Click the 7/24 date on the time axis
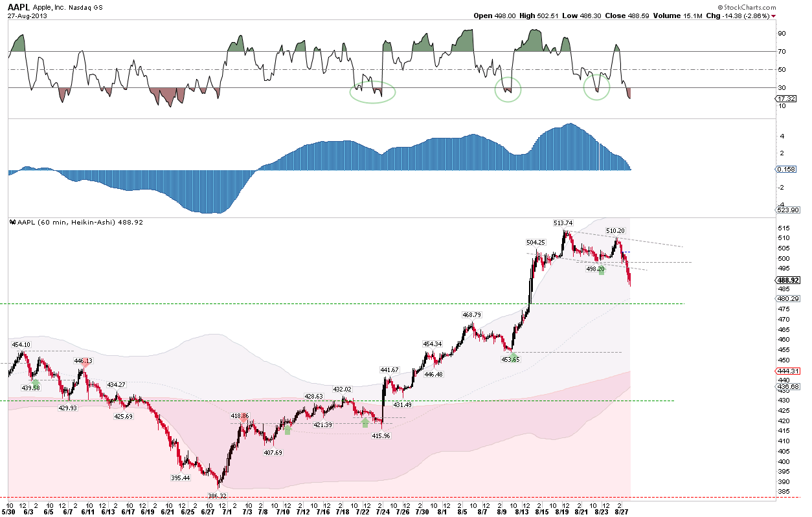 tap(384, 512)
